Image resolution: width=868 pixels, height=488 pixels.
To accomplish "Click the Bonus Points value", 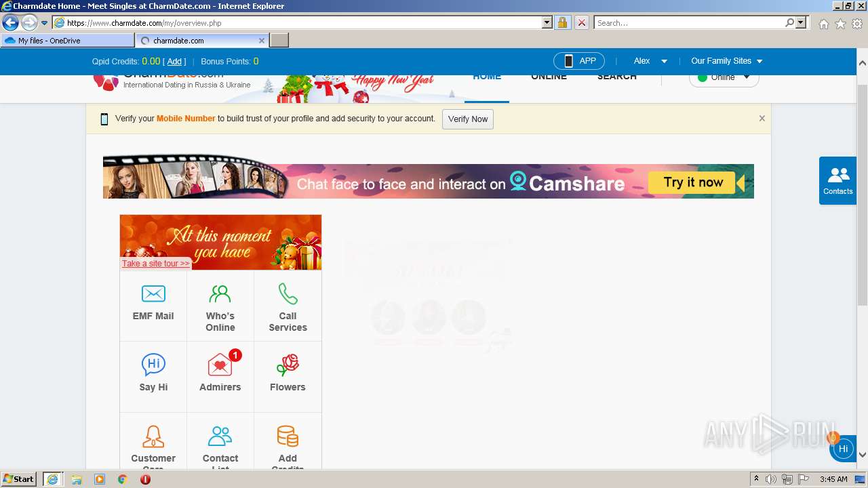I will pyautogui.click(x=256, y=62).
